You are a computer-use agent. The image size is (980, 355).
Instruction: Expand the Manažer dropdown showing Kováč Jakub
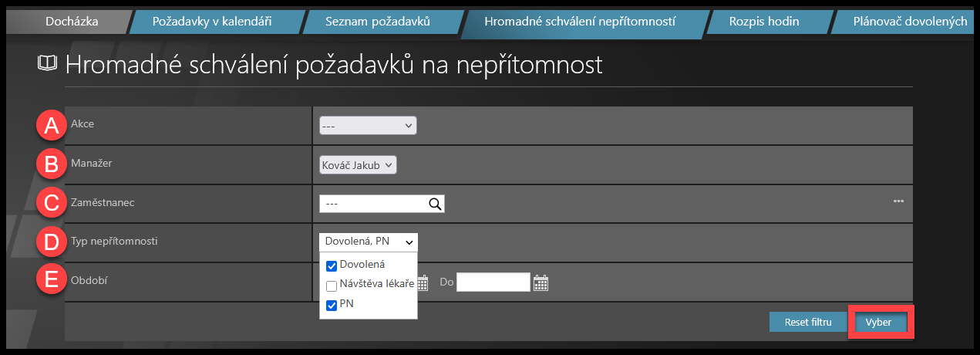point(358,164)
